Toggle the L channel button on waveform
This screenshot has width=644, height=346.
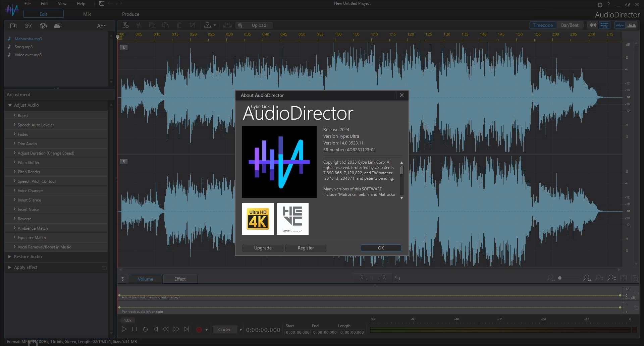(124, 48)
